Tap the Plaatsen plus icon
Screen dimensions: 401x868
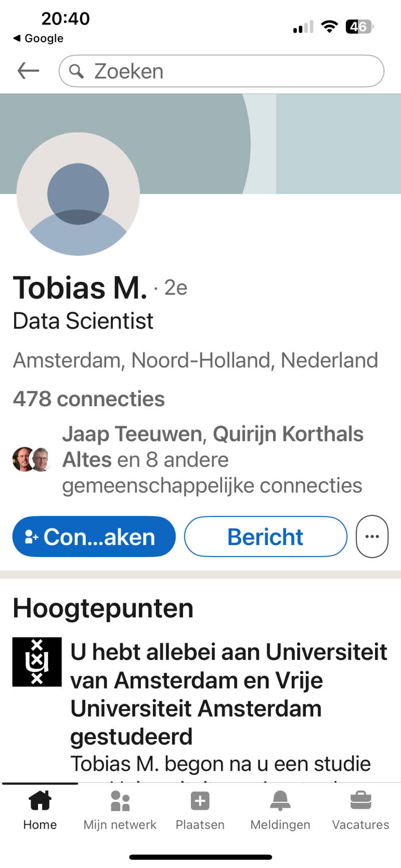tap(200, 801)
